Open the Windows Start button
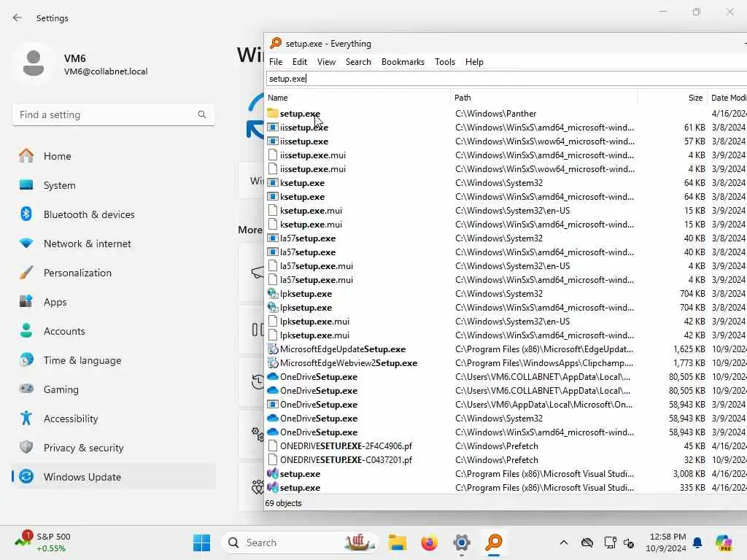Screen dimensions: 747x560 pyautogui.click(x=201, y=542)
